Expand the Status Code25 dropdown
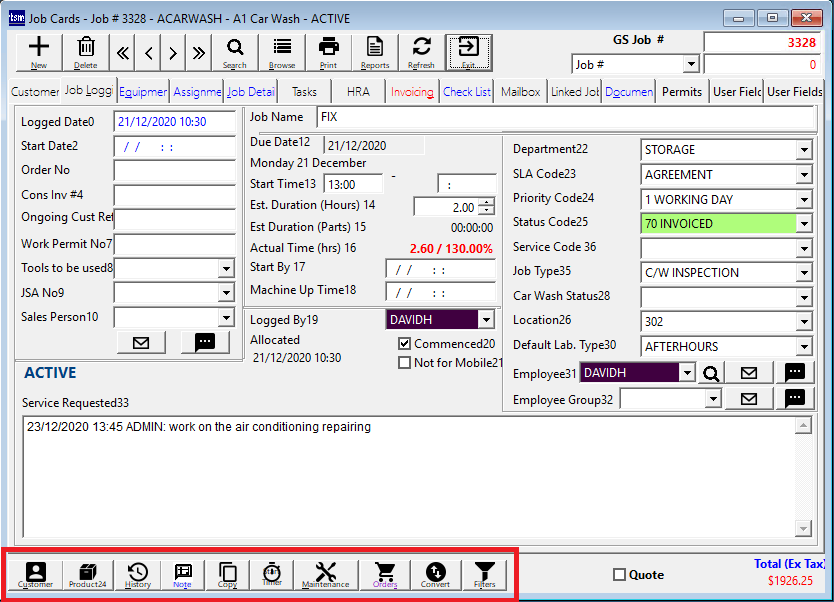The image size is (834, 602). (x=804, y=224)
